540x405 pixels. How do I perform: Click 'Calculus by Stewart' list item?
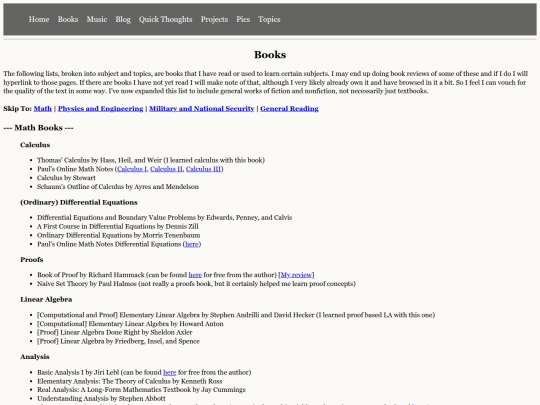click(66, 178)
